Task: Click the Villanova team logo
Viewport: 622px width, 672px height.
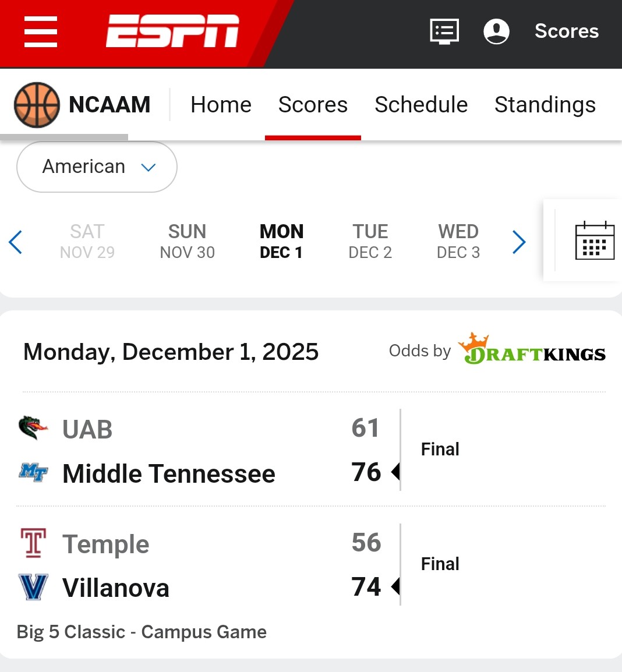Action: (x=33, y=587)
